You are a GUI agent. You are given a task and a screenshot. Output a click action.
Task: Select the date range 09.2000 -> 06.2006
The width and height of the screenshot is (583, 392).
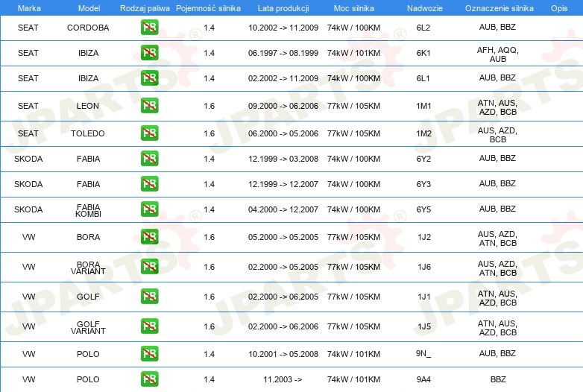(x=283, y=106)
